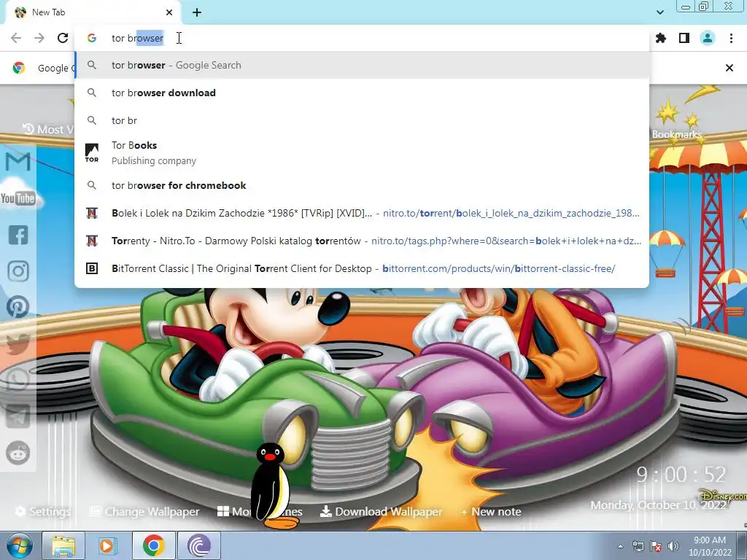The height and width of the screenshot is (560, 747).
Task: Open the Bookmarks panel
Action: (x=676, y=134)
